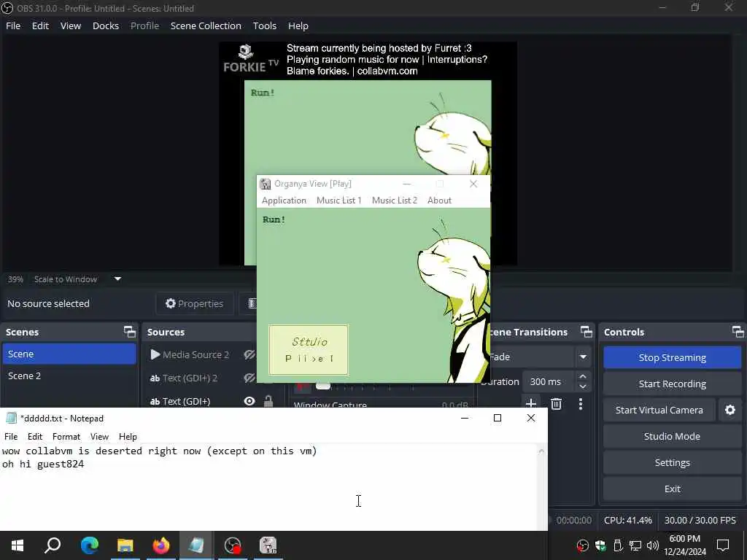
Task: Click Start Virtual Camera button
Action: [x=659, y=410]
